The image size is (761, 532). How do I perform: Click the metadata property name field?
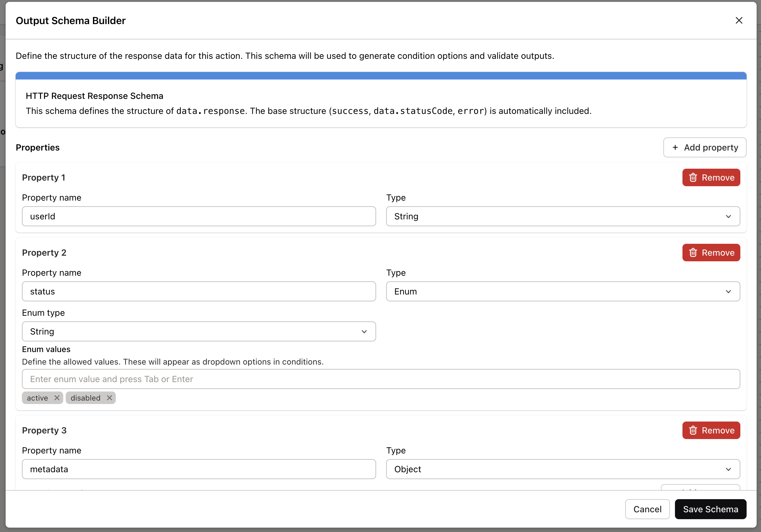198,469
